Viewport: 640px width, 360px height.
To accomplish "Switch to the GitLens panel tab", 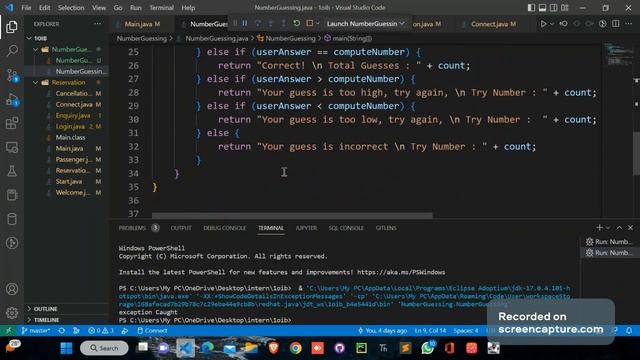I will (x=386, y=228).
